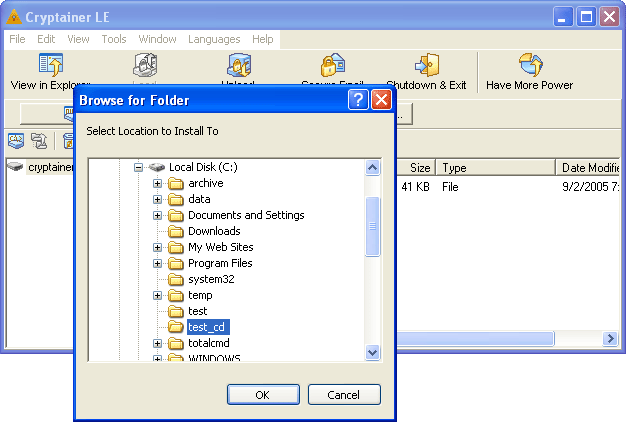Click the Downloads folder icon
The width and height of the screenshot is (626, 422).
tap(176, 232)
